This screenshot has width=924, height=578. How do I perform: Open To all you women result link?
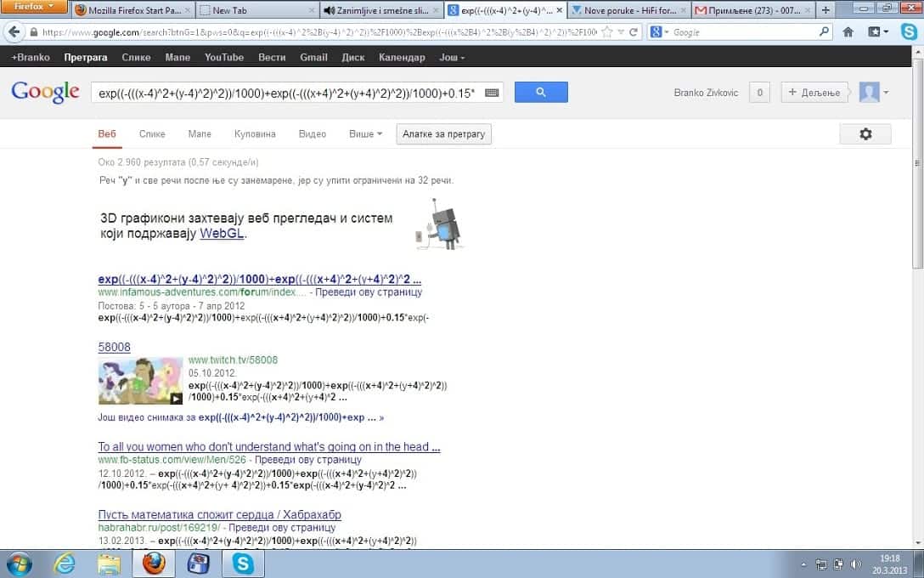pos(268,446)
